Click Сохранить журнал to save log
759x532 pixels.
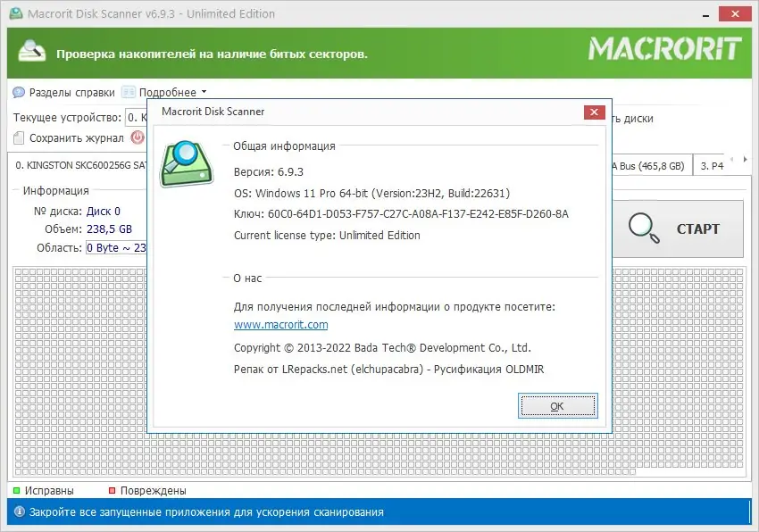(x=77, y=138)
